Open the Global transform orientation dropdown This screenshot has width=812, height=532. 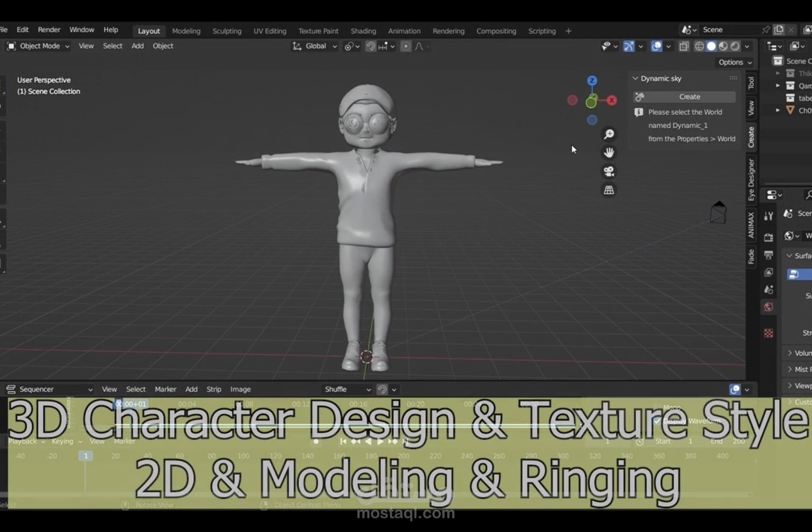[x=314, y=46]
